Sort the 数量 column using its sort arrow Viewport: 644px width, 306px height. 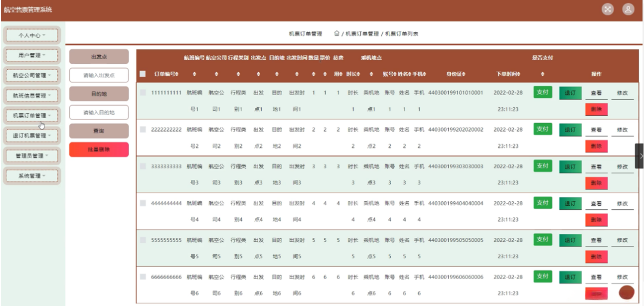[x=314, y=74]
